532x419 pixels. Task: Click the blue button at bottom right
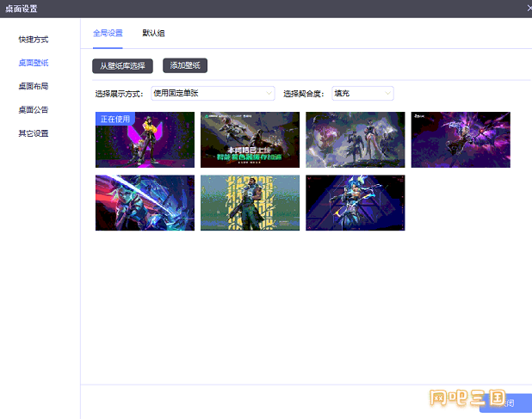tap(505, 403)
